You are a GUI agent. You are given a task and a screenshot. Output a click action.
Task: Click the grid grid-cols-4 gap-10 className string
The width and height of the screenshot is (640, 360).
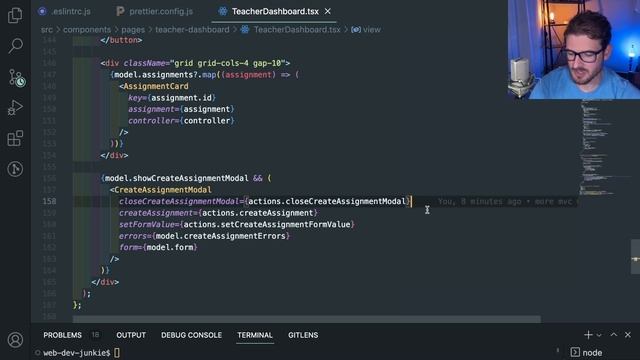(228, 63)
